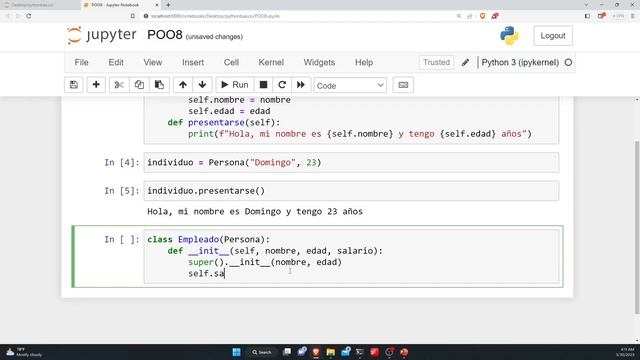
Task: Open the Brave browser taskbar icon
Action: coord(316,352)
